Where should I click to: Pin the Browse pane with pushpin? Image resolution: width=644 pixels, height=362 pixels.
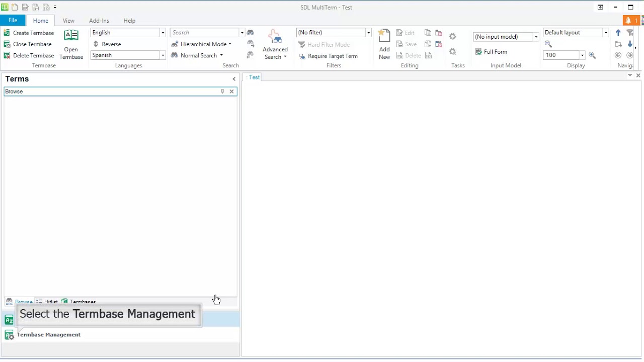[222, 92]
